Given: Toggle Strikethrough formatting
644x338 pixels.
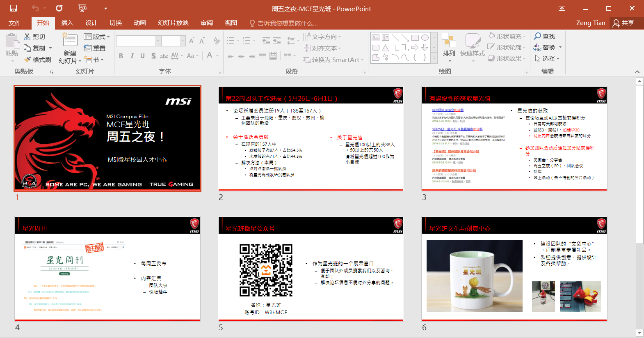Looking at the screenshot, I should [x=164, y=56].
